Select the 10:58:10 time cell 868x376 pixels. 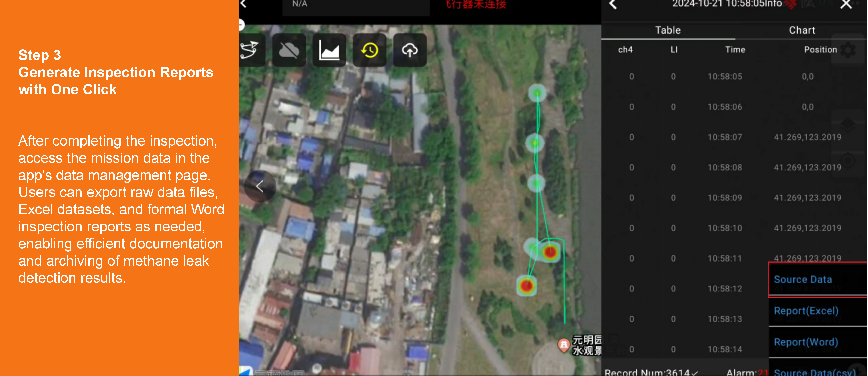click(x=725, y=228)
